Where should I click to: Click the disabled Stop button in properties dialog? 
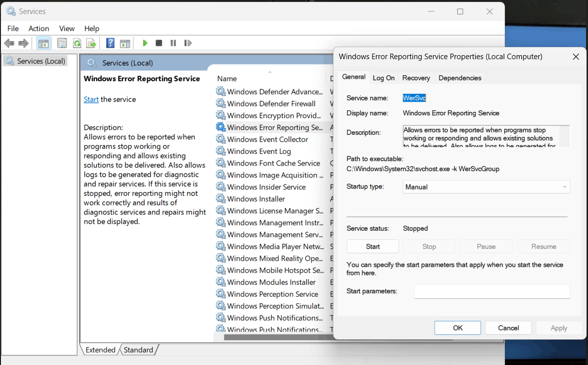coord(429,247)
